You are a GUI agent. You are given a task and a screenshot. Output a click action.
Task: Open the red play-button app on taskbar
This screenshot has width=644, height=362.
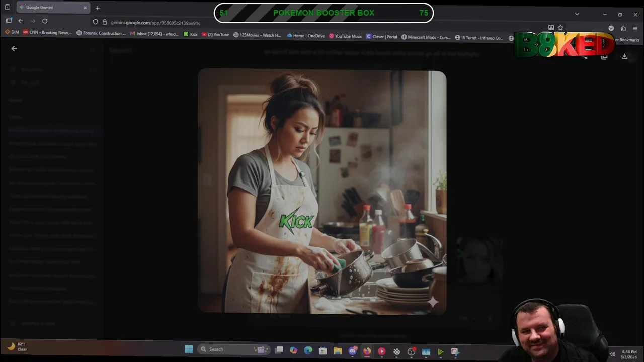[382, 351]
